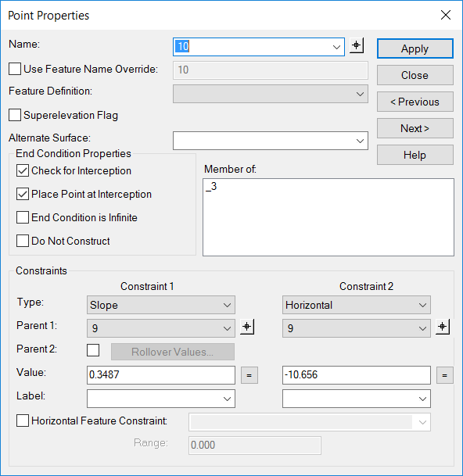Check the Horizontal Feature Constraint box

(x=23, y=421)
